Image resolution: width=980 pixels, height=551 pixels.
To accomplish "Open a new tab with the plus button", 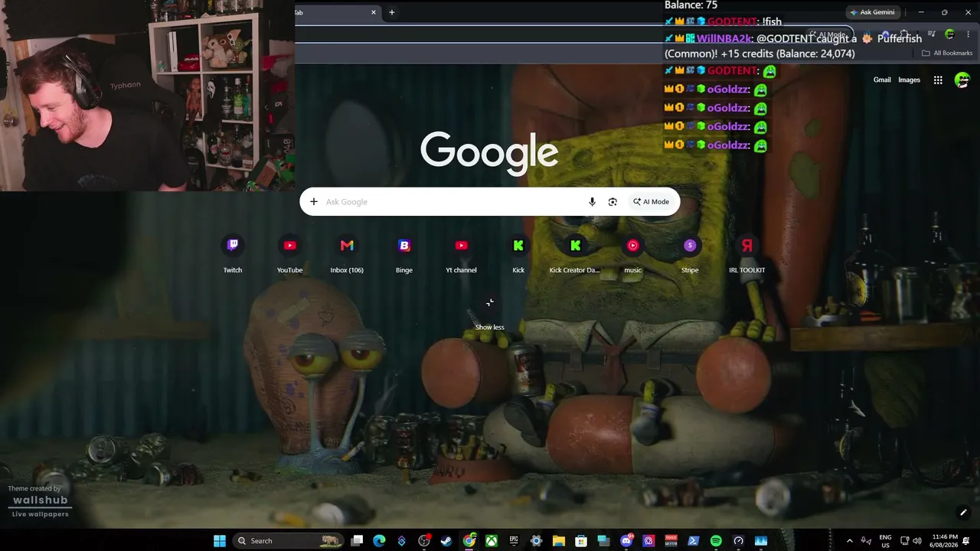I will pyautogui.click(x=391, y=12).
